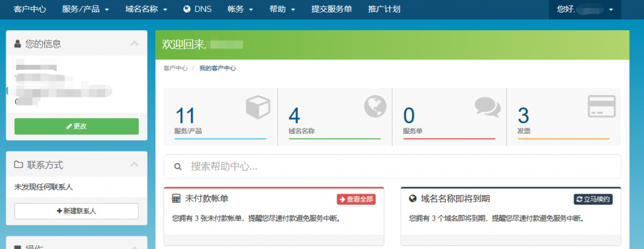Screen dimensions: 644x249
Task: Open the 客户中心 home link
Action: [x=30, y=9]
